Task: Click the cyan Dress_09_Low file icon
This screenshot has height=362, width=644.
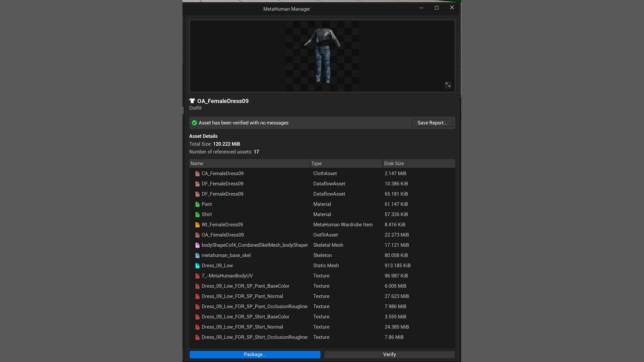Action: coord(197,265)
